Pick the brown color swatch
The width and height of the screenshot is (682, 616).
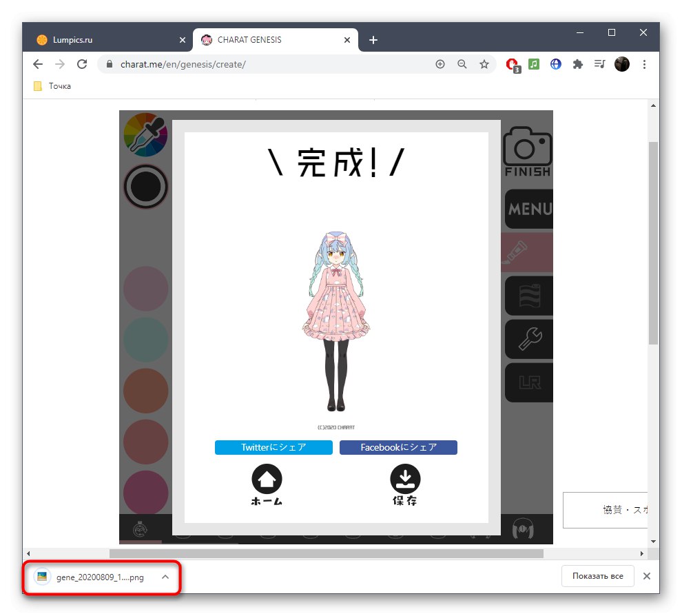pos(146,391)
